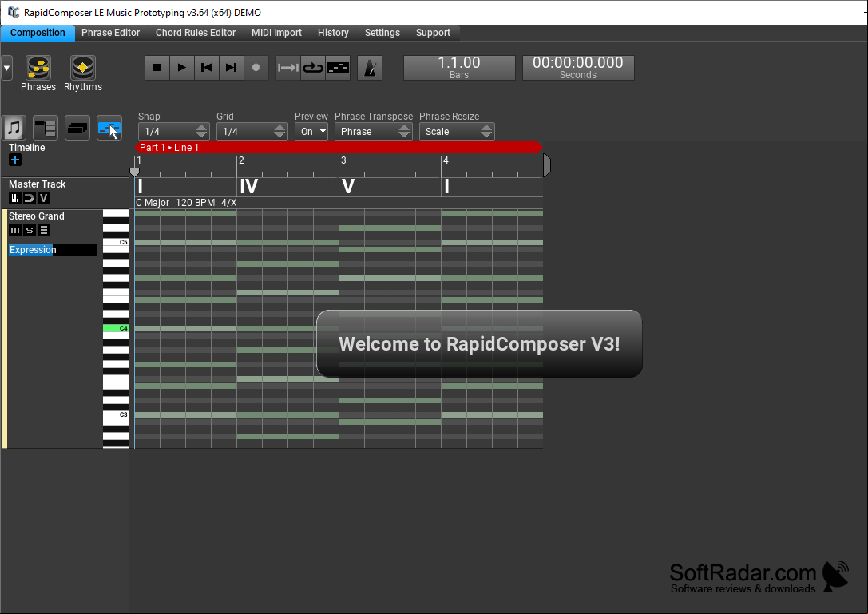Click the C4 piano key
The height and width of the screenshot is (614, 868).
(116, 328)
